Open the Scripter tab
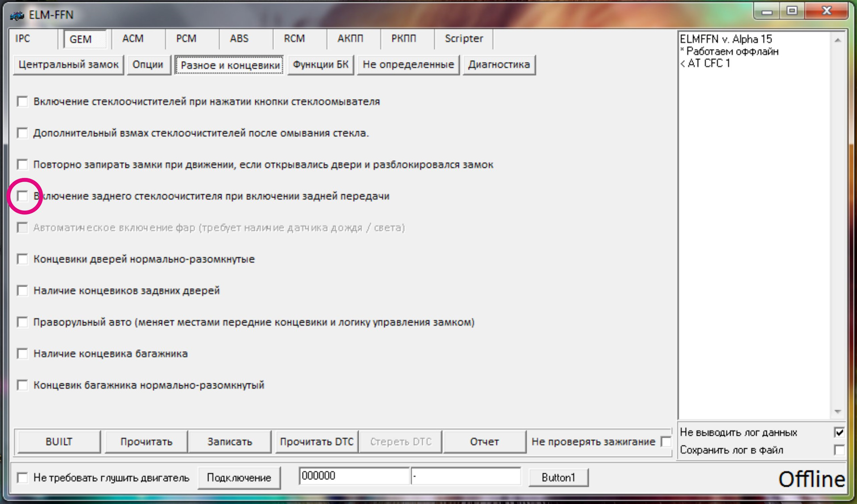Image resolution: width=857 pixels, height=504 pixels. tap(463, 39)
